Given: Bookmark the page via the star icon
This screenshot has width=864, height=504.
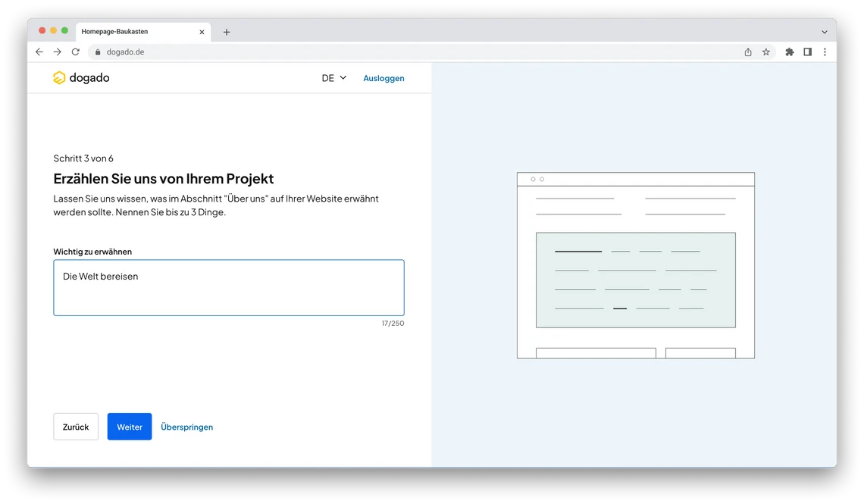Looking at the screenshot, I should click(x=765, y=52).
